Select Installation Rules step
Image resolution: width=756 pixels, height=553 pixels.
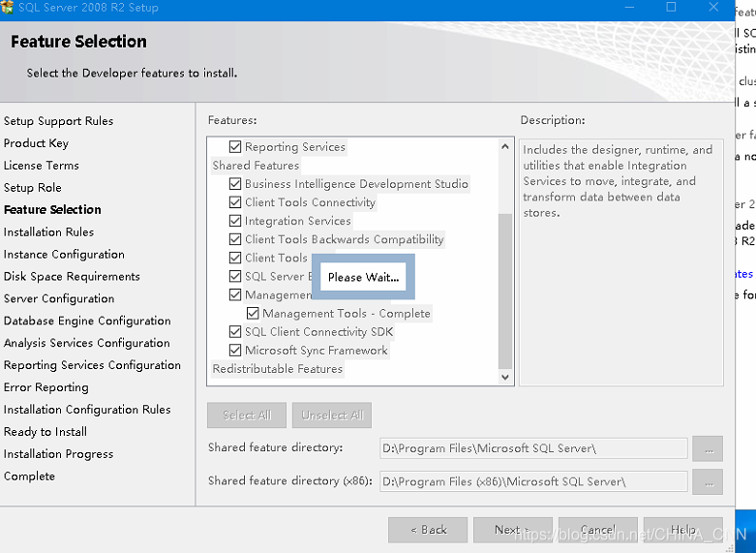click(48, 232)
